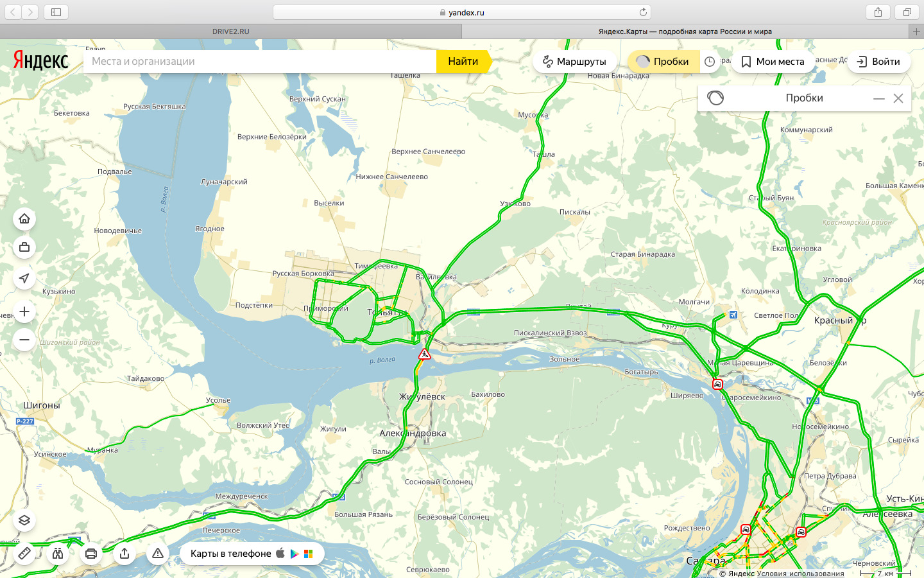This screenshot has width=924, height=578.
Task: Click the Safari share icon
Action: point(878,12)
